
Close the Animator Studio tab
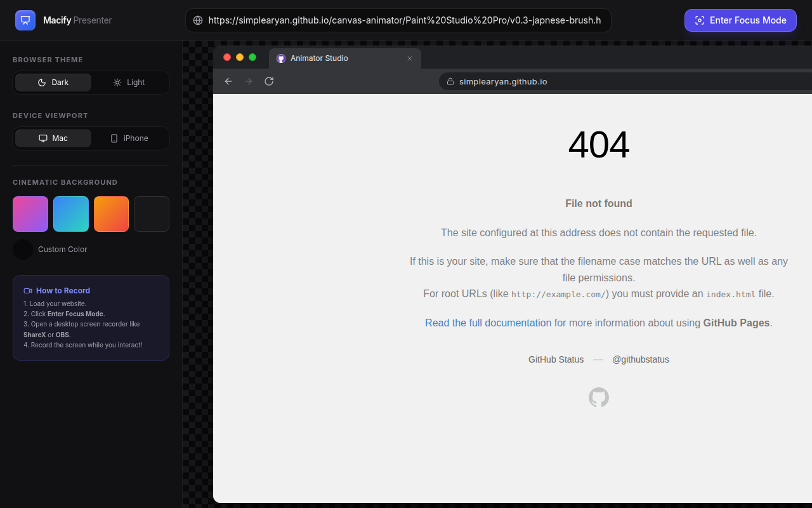(x=410, y=58)
